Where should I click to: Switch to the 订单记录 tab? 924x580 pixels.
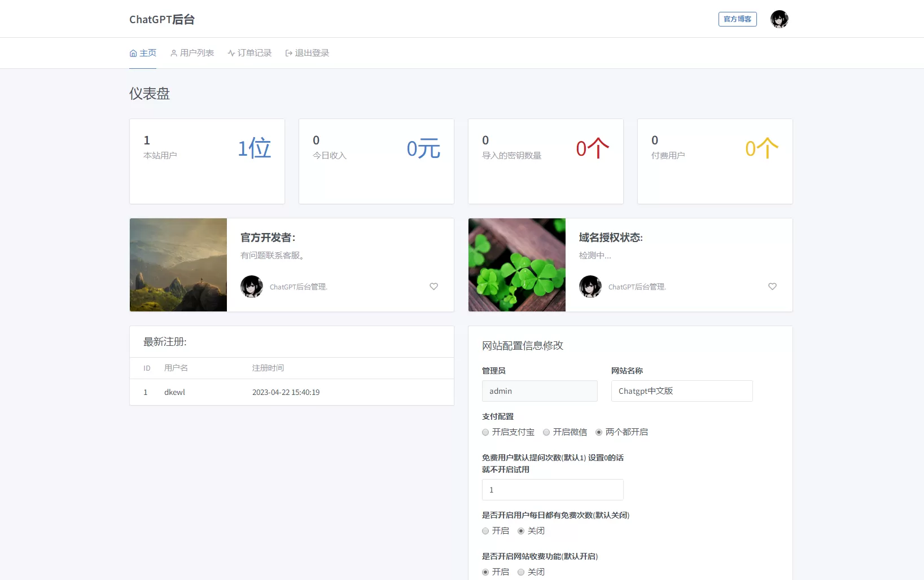click(x=254, y=52)
